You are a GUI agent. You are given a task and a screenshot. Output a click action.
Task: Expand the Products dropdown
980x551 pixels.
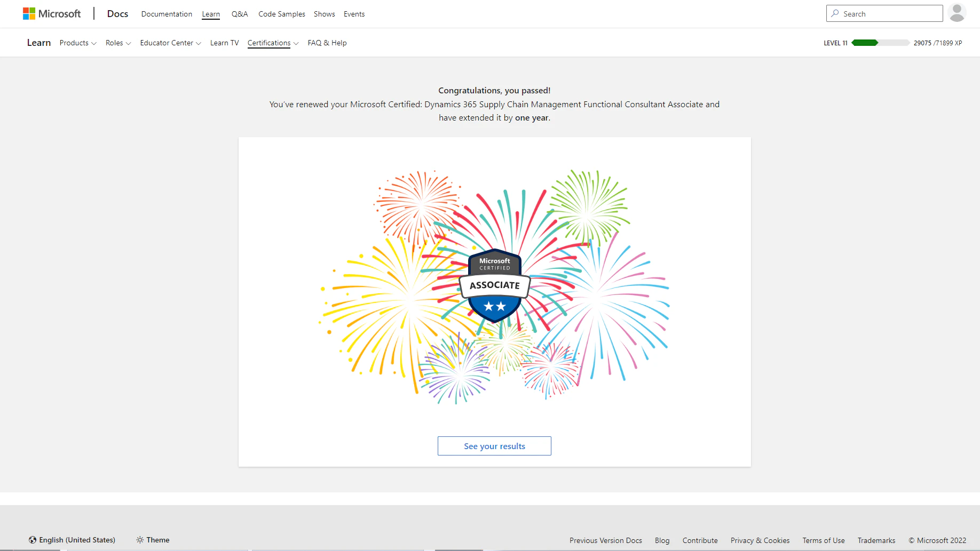pyautogui.click(x=78, y=43)
